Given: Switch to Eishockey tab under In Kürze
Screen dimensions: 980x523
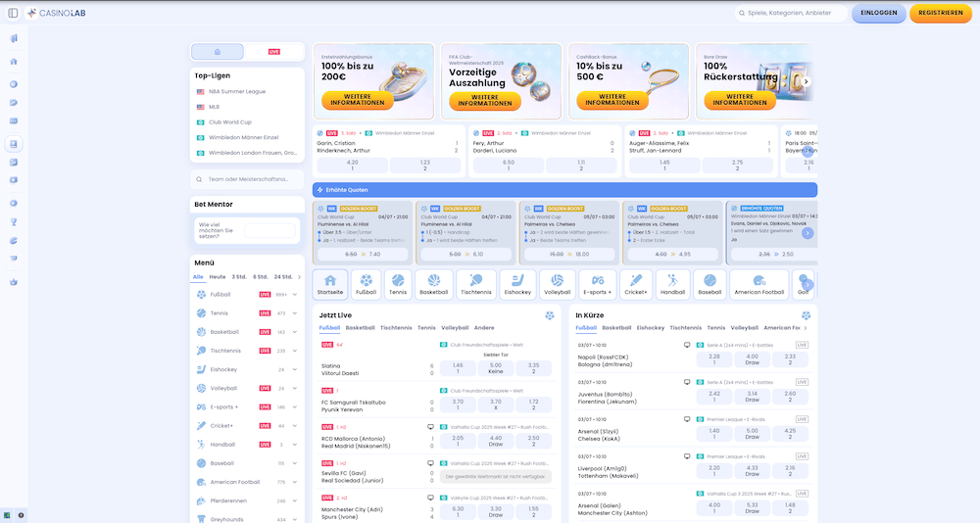Looking at the screenshot, I should tap(650, 328).
